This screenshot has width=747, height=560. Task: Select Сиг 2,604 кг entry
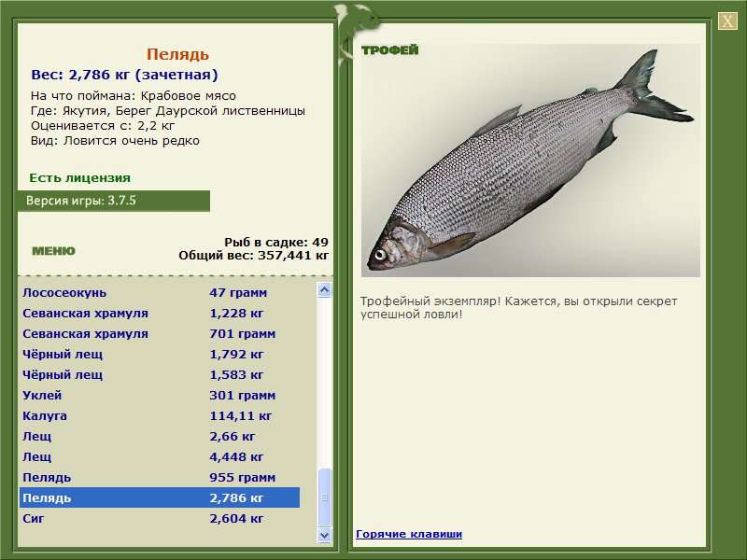[x=159, y=519]
